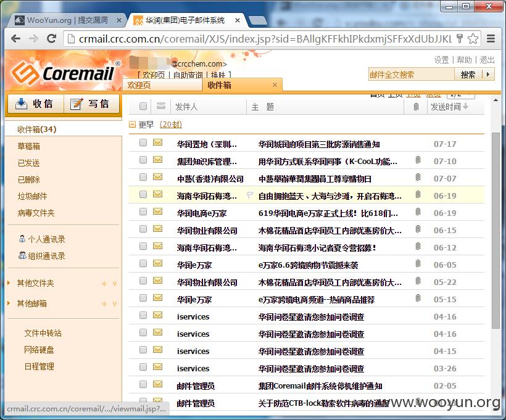Click the 退出 logout link
This screenshot has height=420, width=506.
point(487,60)
